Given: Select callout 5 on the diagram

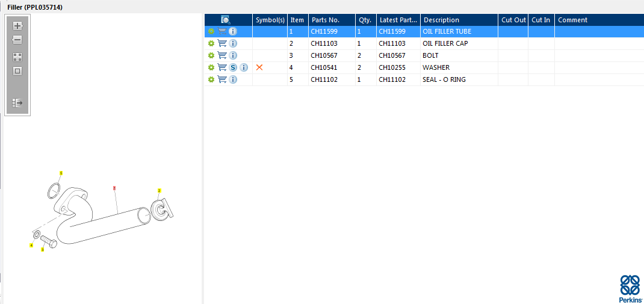Looking at the screenshot, I should (61, 173).
